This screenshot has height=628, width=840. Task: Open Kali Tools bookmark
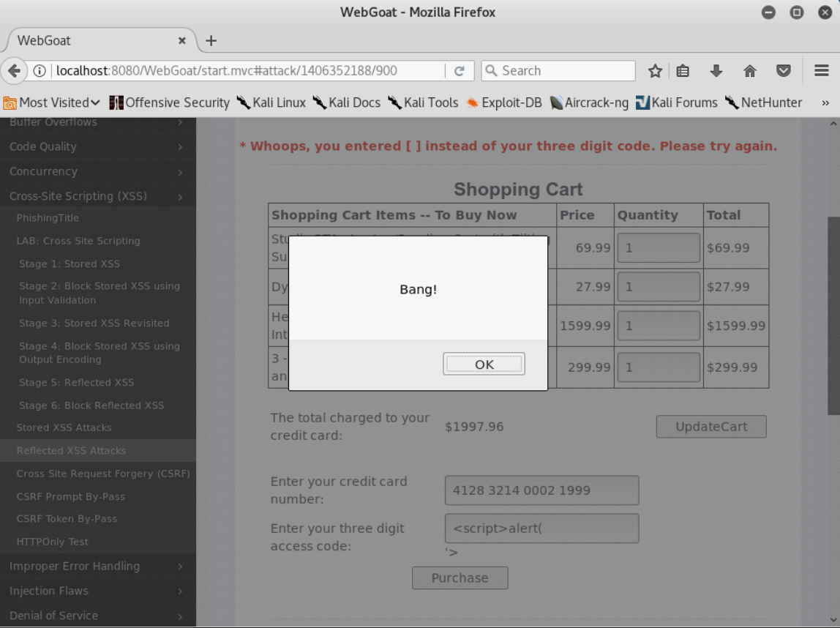(423, 102)
